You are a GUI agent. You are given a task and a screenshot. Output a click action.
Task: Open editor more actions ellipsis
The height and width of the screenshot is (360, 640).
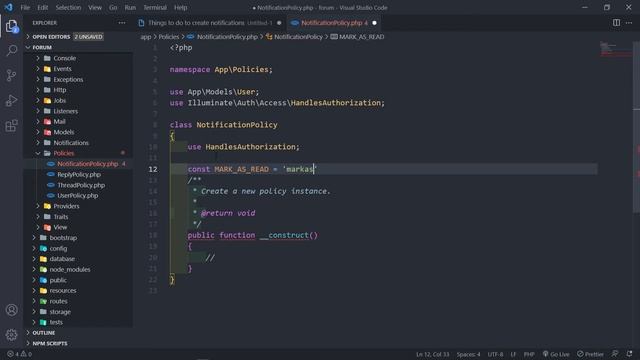(629, 23)
